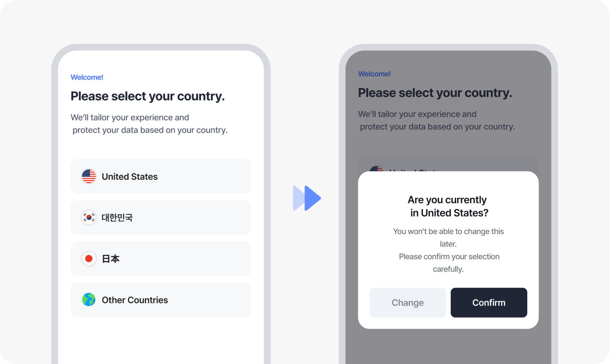Select the United States country label

[x=130, y=177]
